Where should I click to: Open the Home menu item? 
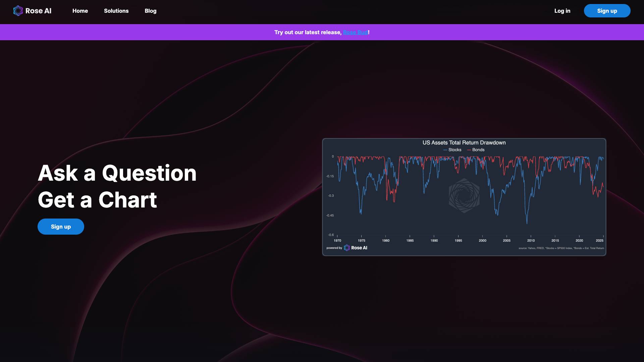[x=80, y=11]
